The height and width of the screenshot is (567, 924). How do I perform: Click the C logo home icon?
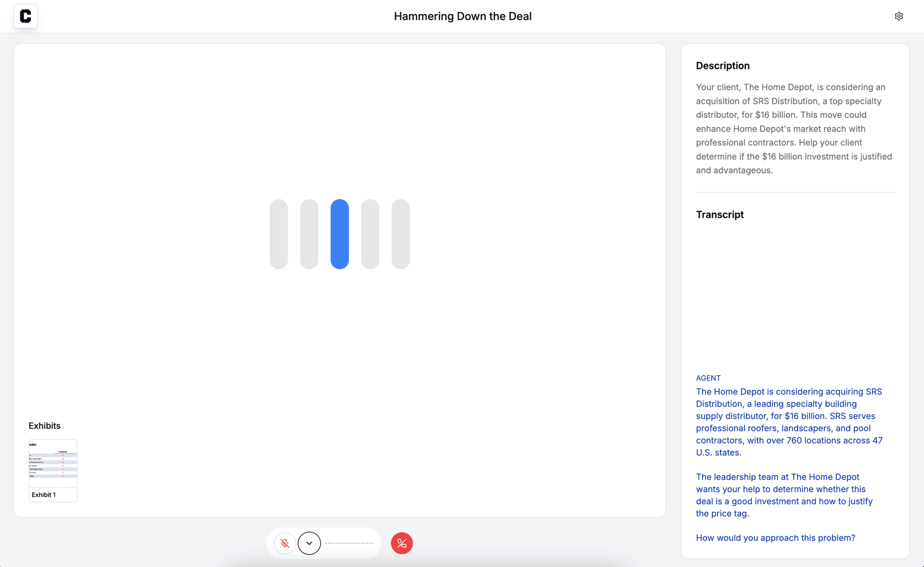(x=26, y=16)
